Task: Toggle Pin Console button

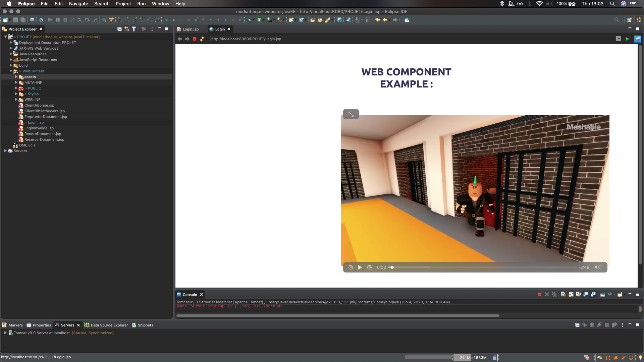Action: tap(603, 295)
